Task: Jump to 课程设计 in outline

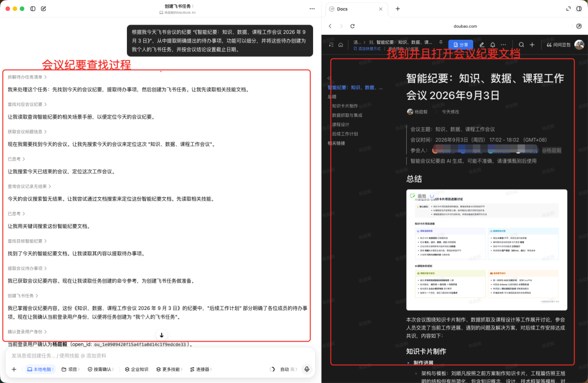Action: (x=340, y=125)
